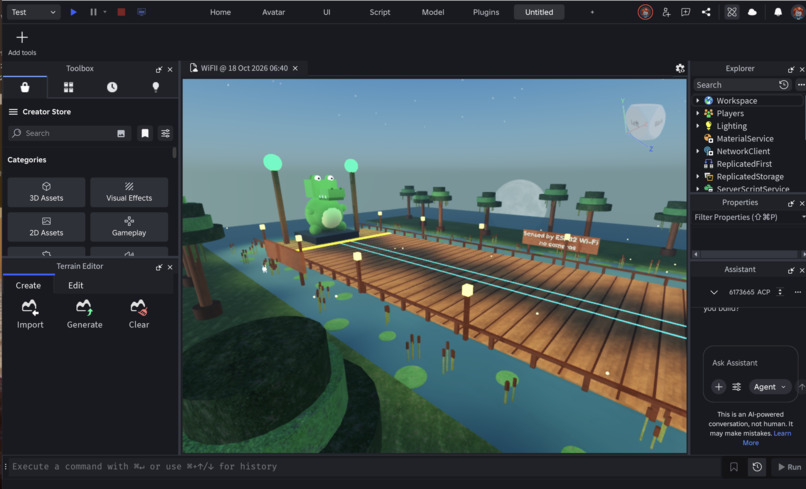Viewport: 806px width, 489px height.
Task: Click the terrain Generate tool
Action: [x=84, y=314]
